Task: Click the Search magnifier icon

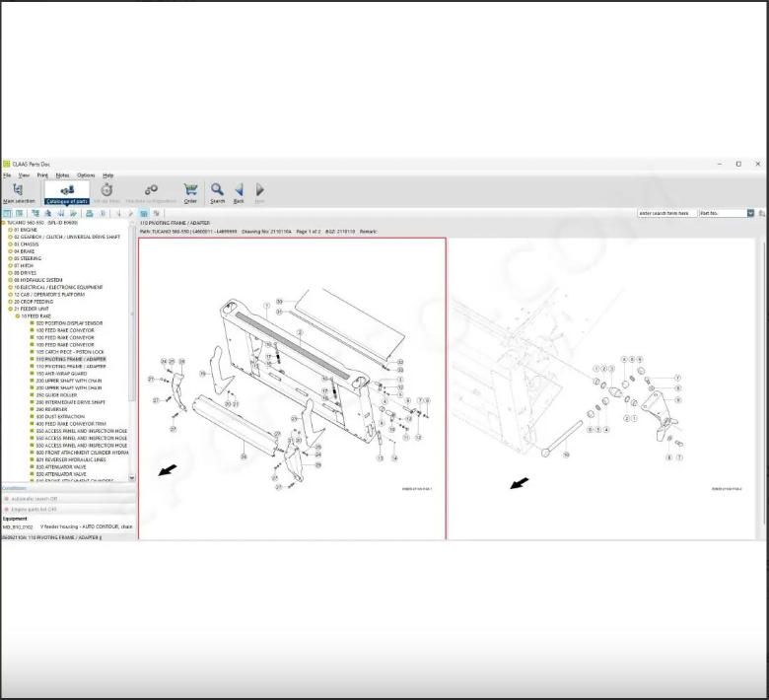Action: 217,191
